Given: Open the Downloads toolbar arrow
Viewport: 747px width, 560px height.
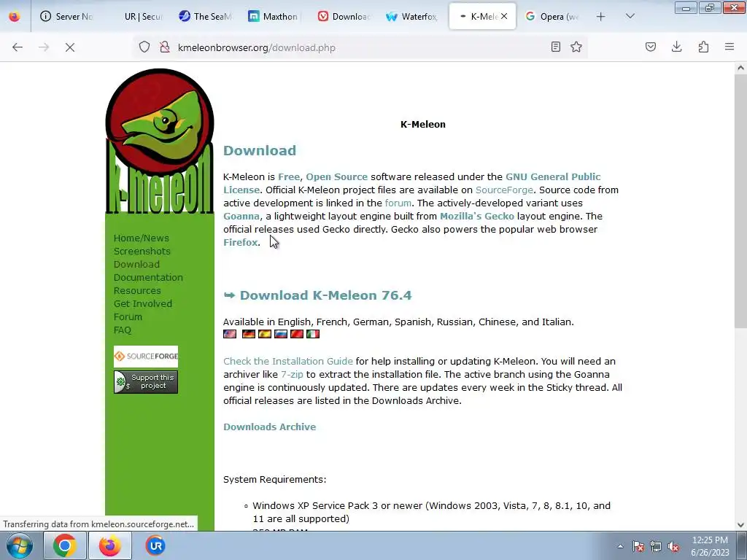Looking at the screenshot, I should (x=676, y=47).
